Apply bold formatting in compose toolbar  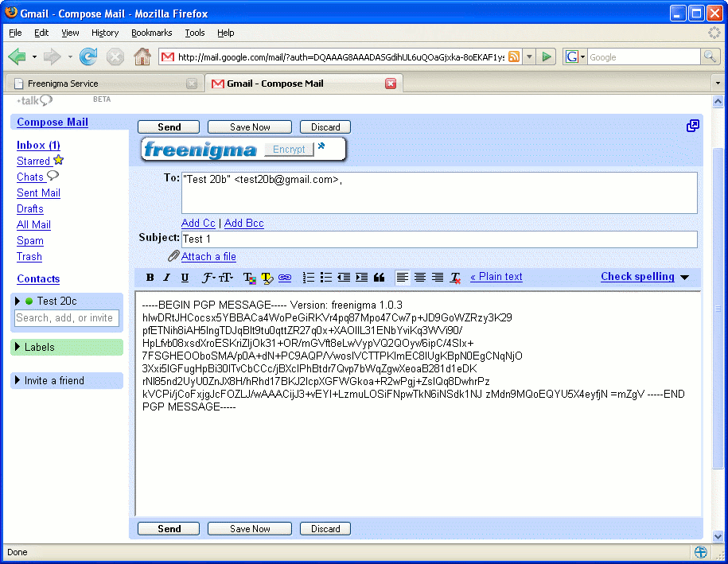[150, 277]
